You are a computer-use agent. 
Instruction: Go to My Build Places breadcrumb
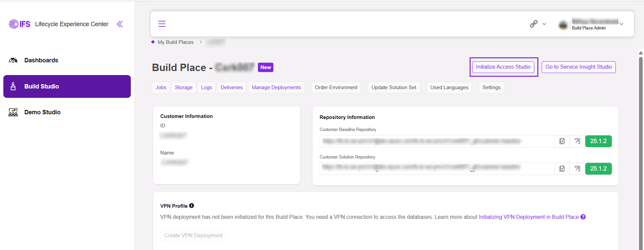coord(175,42)
